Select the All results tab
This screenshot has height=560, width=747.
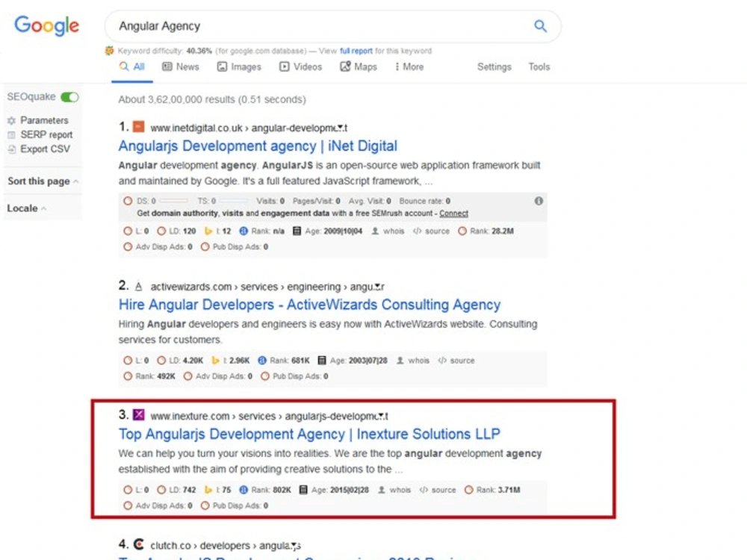[x=132, y=66]
